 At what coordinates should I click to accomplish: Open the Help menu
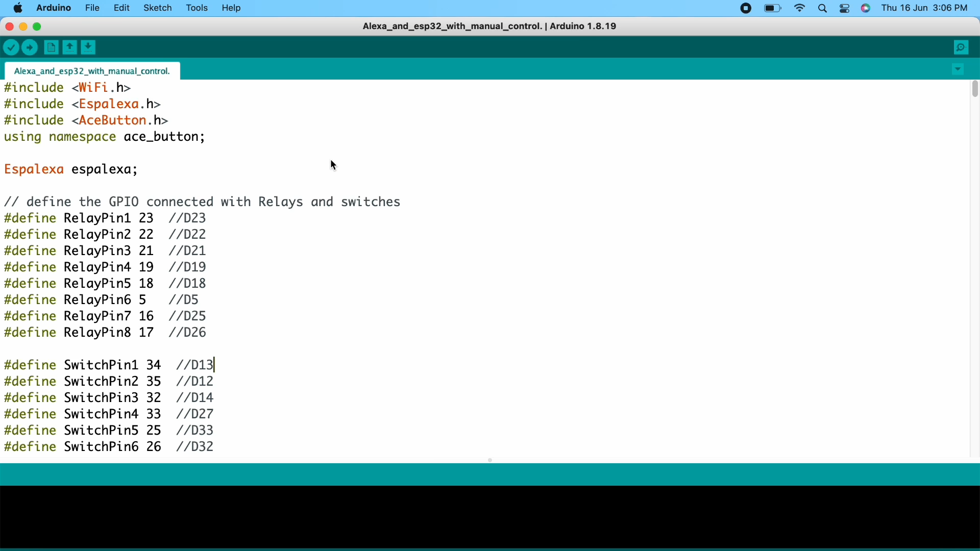[232, 8]
